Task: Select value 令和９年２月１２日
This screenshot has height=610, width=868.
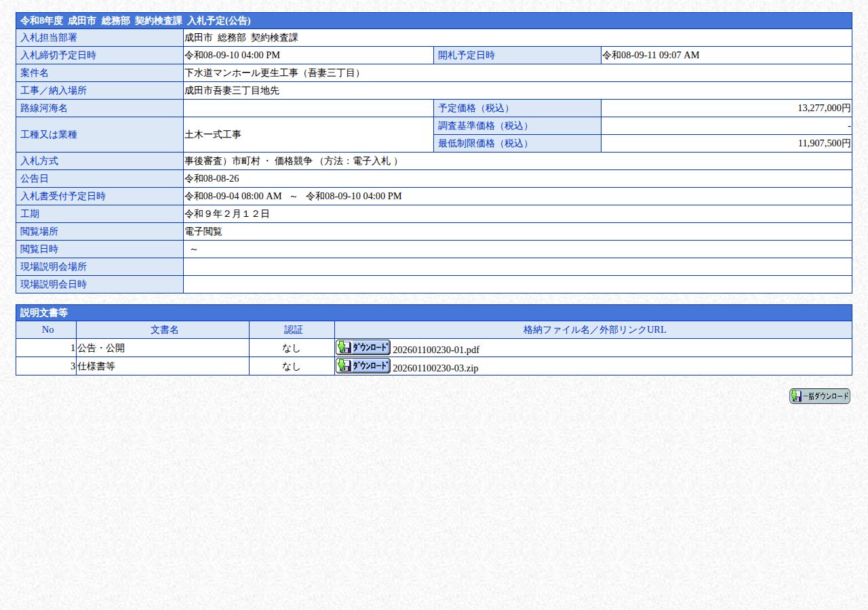Action: click(227, 214)
